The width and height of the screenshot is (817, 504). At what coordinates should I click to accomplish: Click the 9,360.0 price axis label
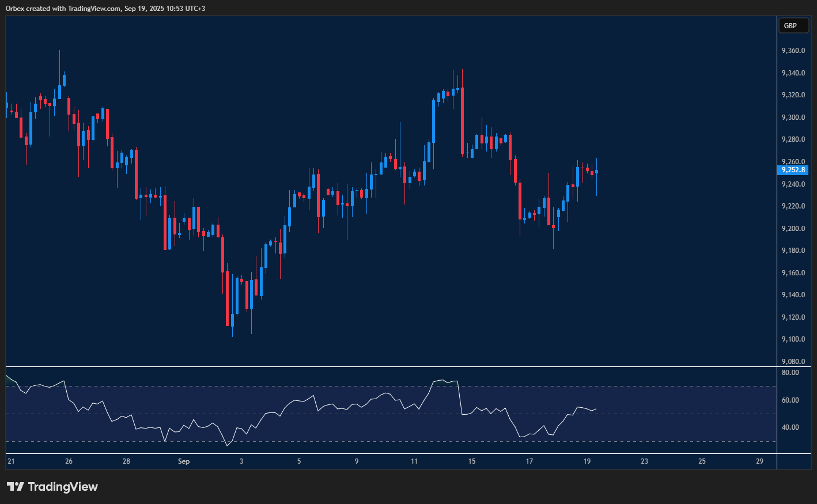point(793,51)
